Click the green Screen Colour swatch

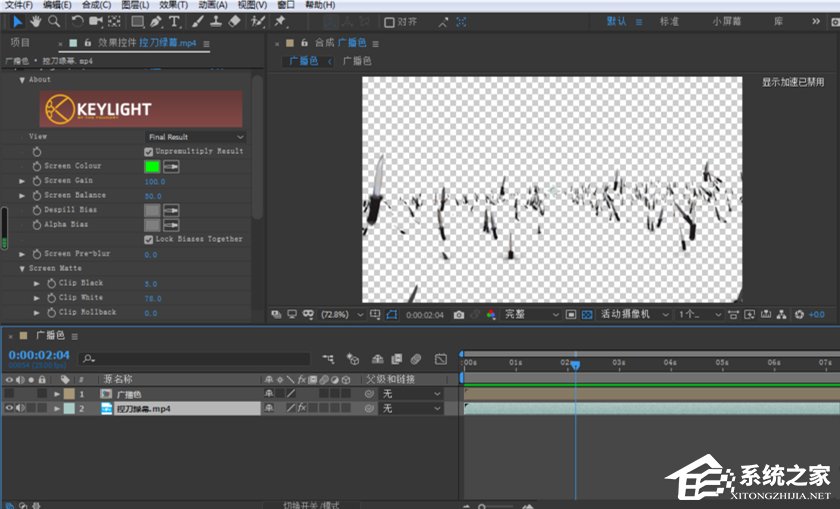(x=152, y=167)
